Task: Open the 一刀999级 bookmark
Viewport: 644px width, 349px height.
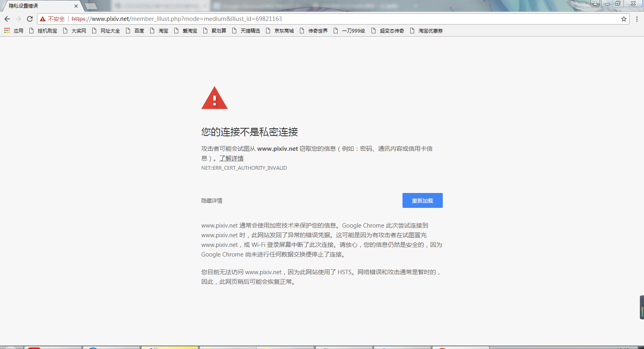Action: click(349, 31)
